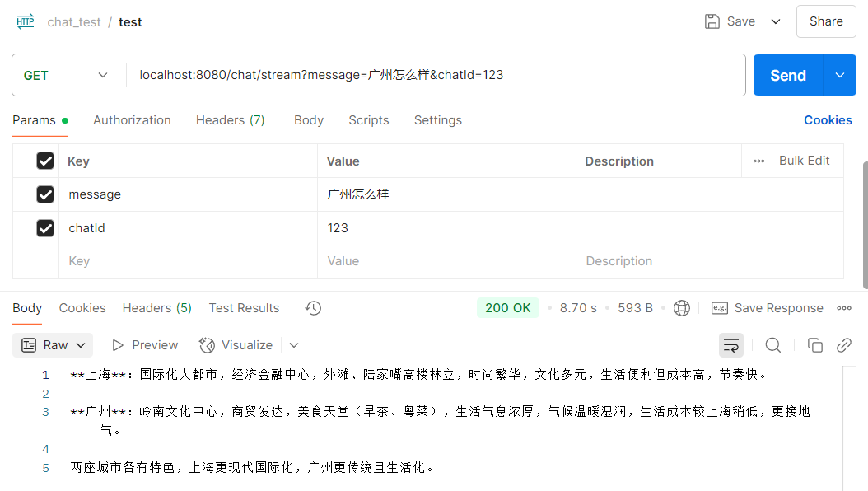
Task: Click the Save Response button
Action: (x=768, y=307)
